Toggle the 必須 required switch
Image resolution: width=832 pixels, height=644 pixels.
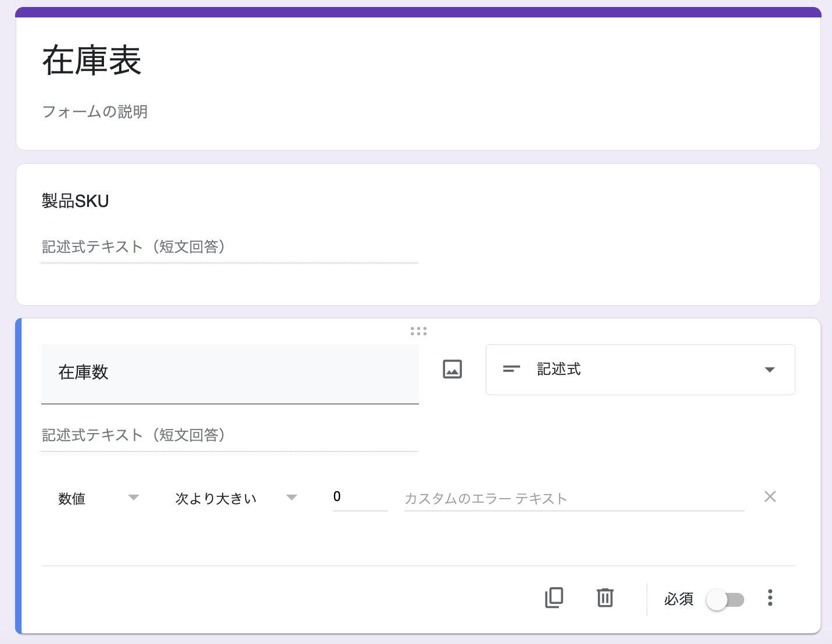coord(725,599)
